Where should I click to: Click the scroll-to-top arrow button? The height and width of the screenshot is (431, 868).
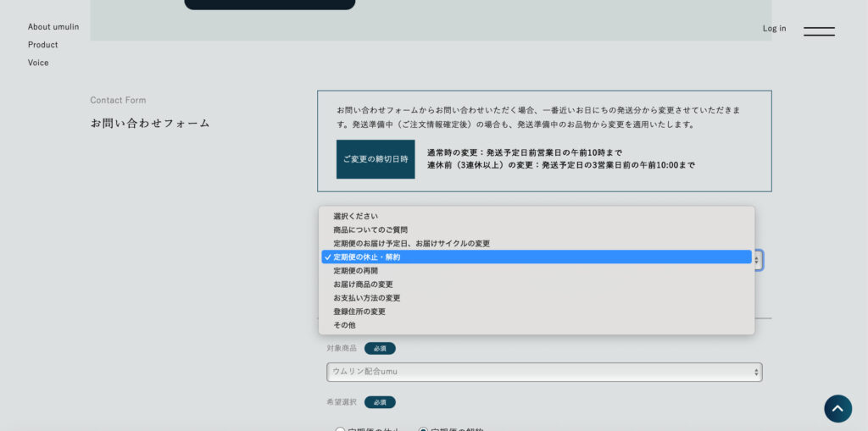(837, 408)
